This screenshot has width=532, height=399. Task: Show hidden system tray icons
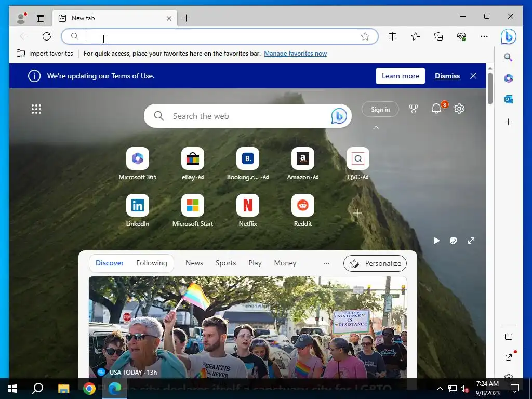[440, 389]
